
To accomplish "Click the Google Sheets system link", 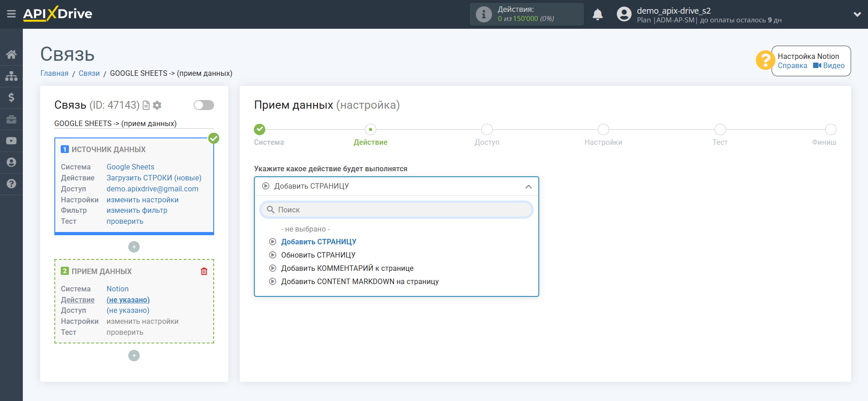I will click(x=131, y=167).
